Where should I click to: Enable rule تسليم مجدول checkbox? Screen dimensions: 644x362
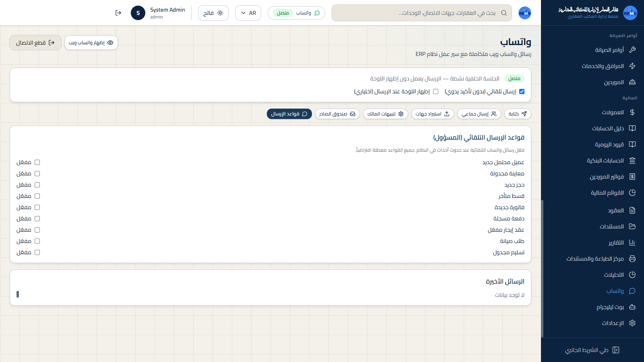37,252
